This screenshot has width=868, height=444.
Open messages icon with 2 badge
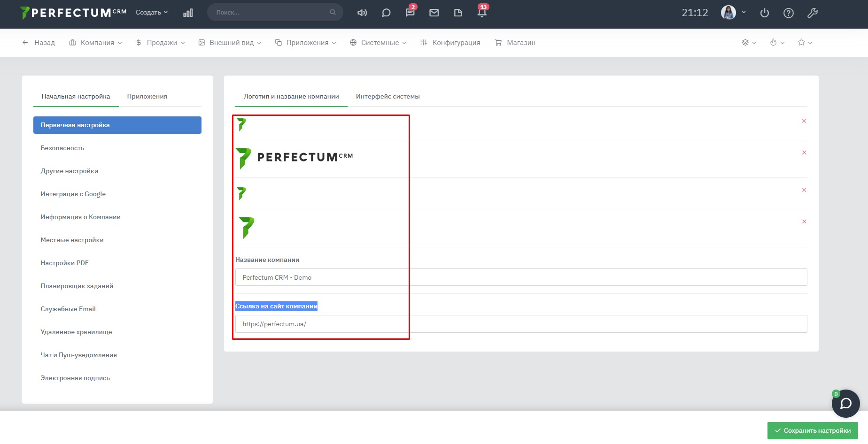coord(410,13)
